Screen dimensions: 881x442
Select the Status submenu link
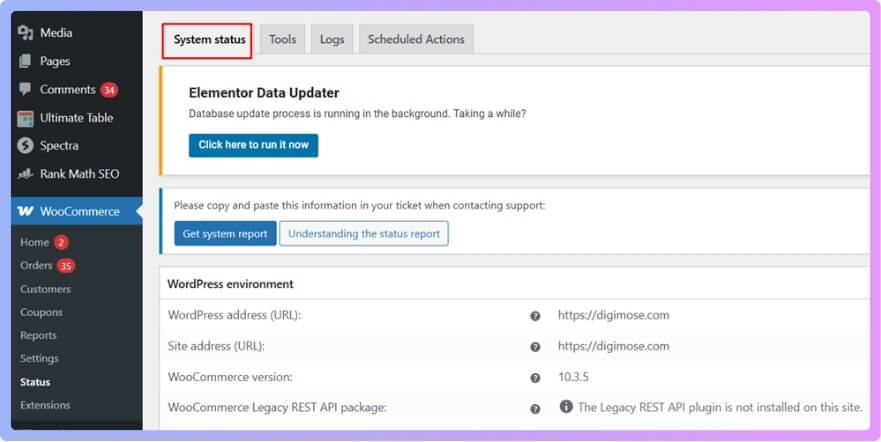click(35, 382)
